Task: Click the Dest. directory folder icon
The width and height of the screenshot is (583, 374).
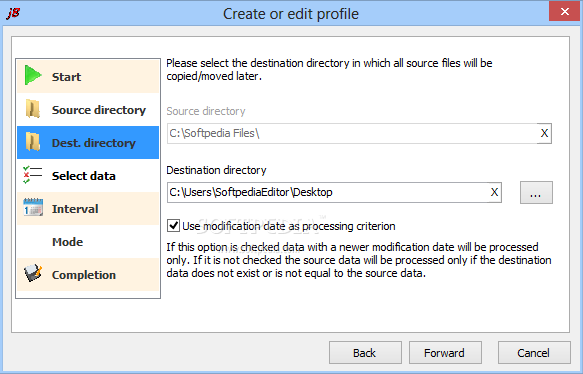Action: tap(33, 142)
